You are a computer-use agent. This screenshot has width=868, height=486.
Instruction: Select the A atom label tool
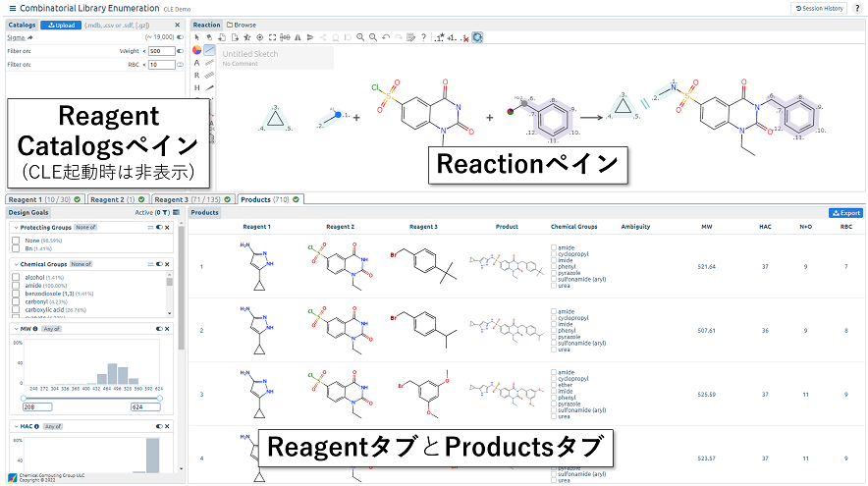[196, 63]
